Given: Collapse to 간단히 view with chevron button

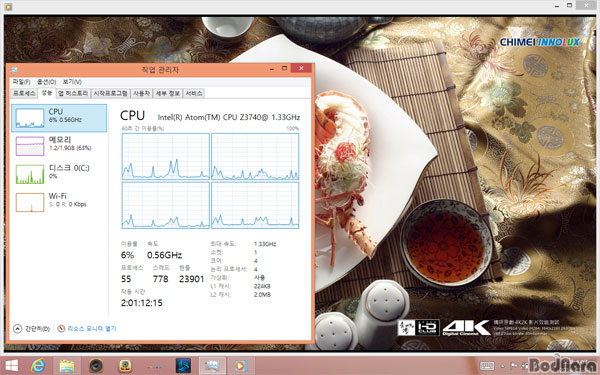Looking at the screenshot, I should (x=17, y=328).
